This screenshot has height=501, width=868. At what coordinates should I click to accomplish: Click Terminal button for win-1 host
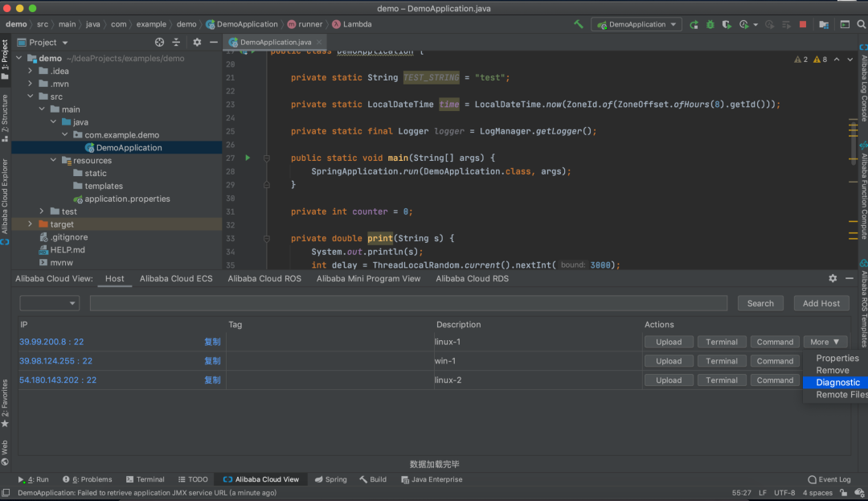click(x=721, y=361)
